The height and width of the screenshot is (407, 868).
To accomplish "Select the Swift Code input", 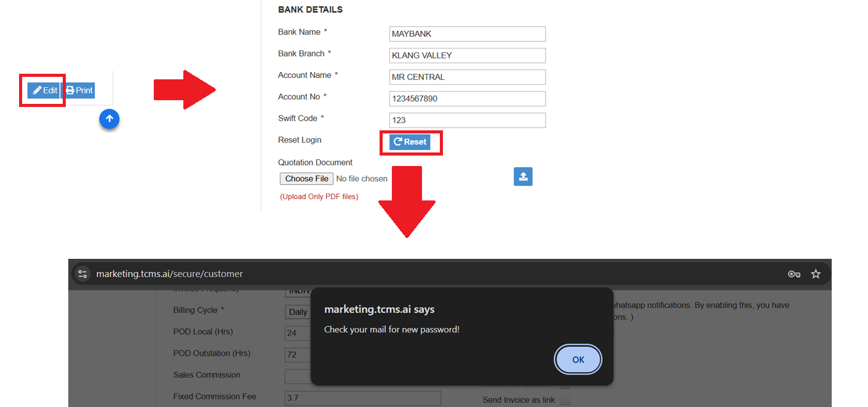I will (468, 120).
